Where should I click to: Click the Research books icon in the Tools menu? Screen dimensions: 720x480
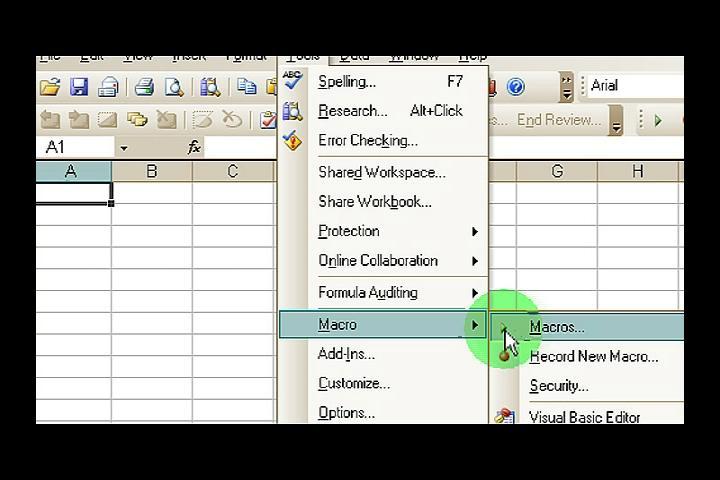click(x=292, y=111)
